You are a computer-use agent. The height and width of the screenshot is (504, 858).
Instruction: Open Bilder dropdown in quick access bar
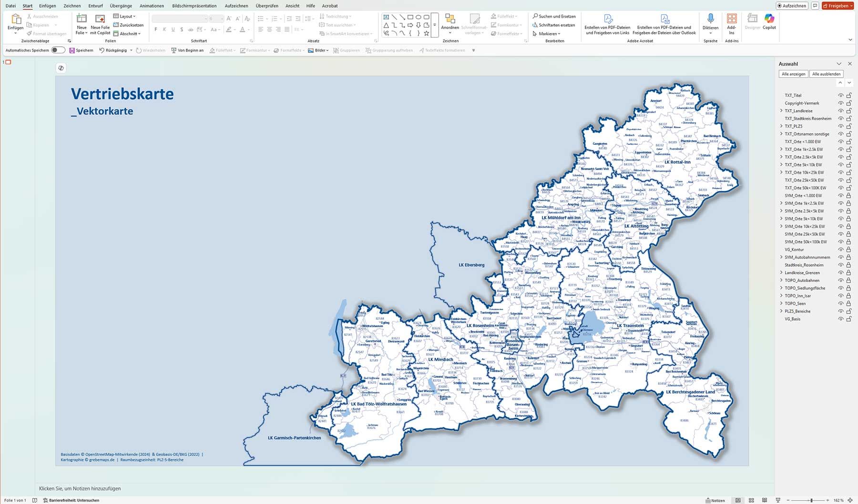tap(318, 50)
